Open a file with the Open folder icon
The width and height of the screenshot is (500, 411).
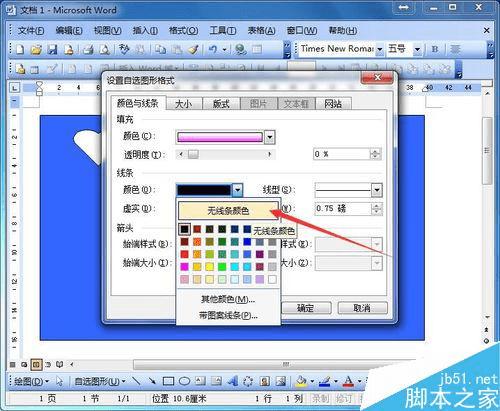pos(36,50)
